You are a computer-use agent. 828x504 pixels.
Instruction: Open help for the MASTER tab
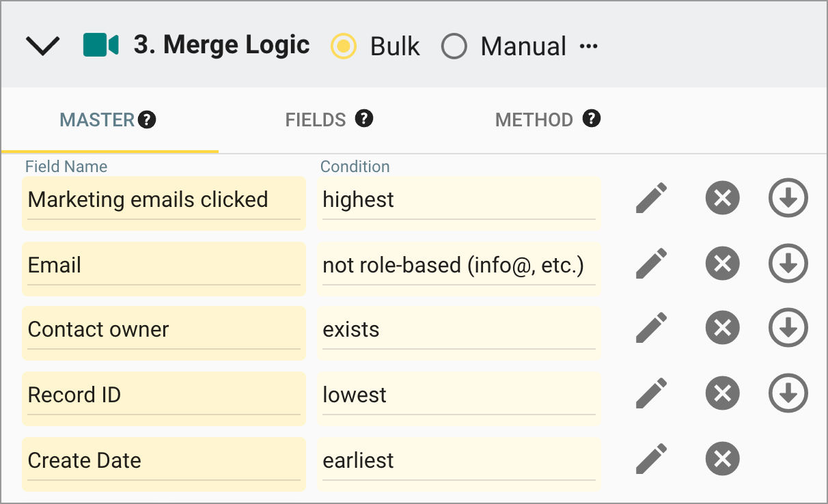coord(148,118)
